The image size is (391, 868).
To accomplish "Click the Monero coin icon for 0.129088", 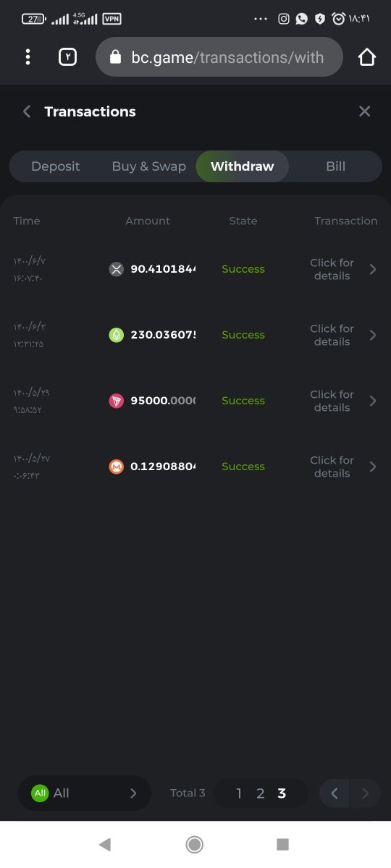I will [x=117, y=467].
